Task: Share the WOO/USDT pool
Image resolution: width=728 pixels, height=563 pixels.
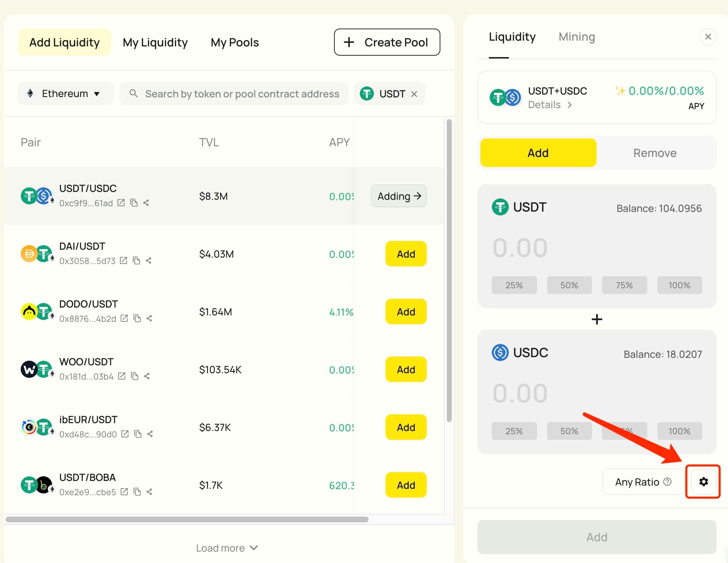Action: tap(147, 376)
